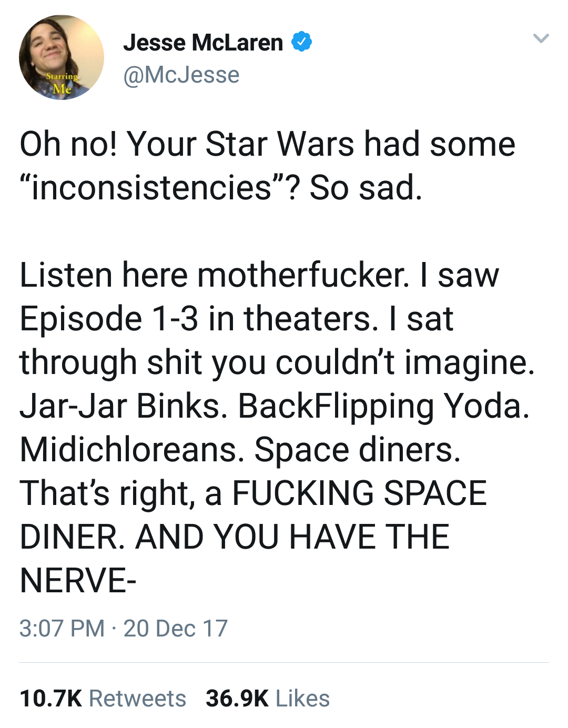Open Jesse McLaren's profile picture
Viewport: 568px width, 728px height.
pyautogui.click(x=62, y=57)
